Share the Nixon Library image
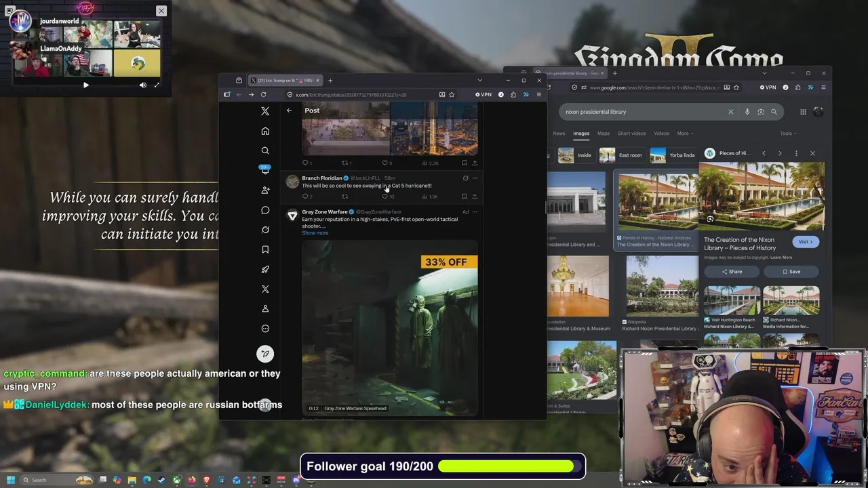 (732, 272)
